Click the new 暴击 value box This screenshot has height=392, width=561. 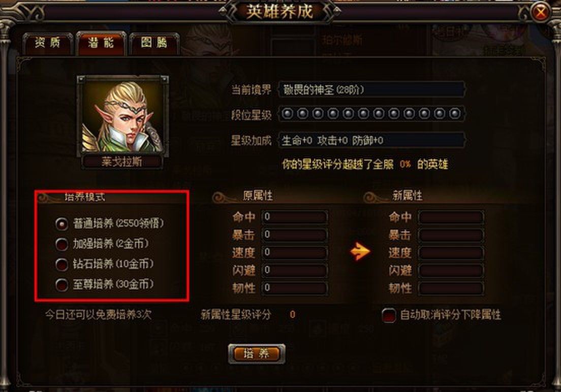451,235
